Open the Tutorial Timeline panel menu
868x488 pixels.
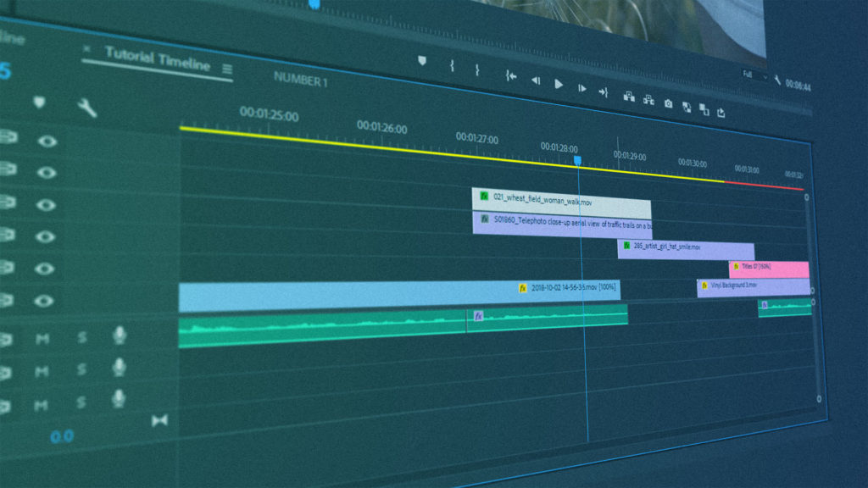pos(227,68)
